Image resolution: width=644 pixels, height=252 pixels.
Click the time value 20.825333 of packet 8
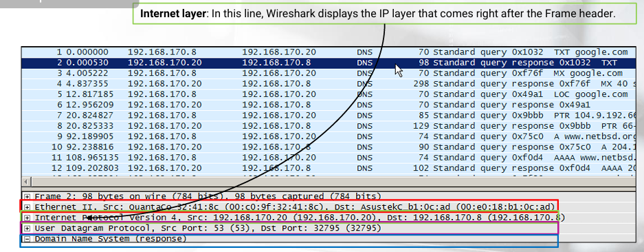(90, 126)
